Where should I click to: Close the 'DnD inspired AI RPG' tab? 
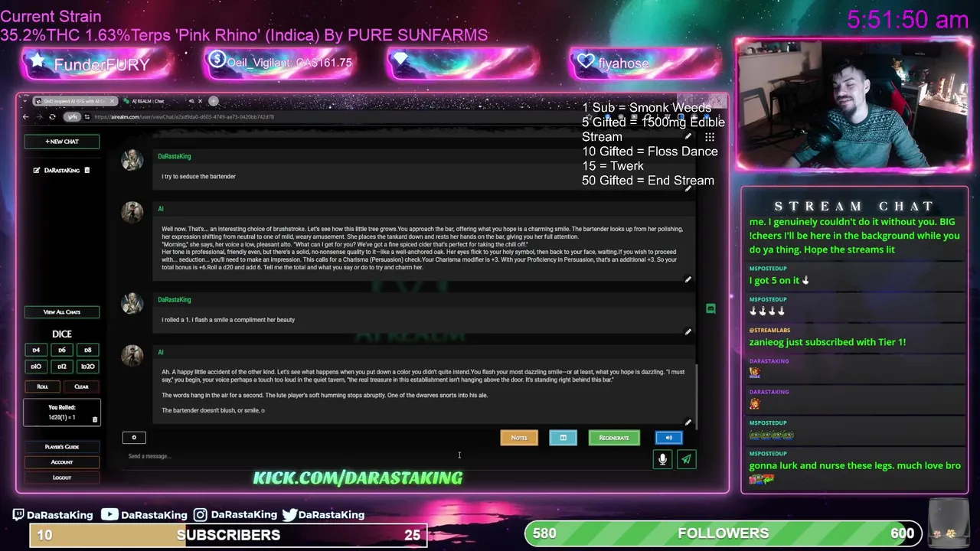coord(112,101)
